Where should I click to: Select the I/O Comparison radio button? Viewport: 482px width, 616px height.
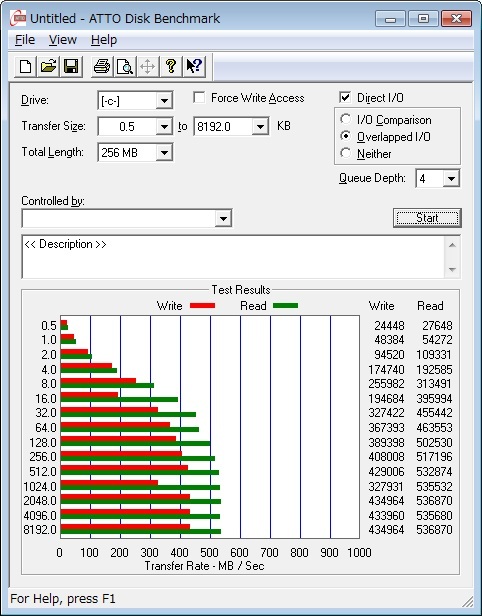[346, 119]
